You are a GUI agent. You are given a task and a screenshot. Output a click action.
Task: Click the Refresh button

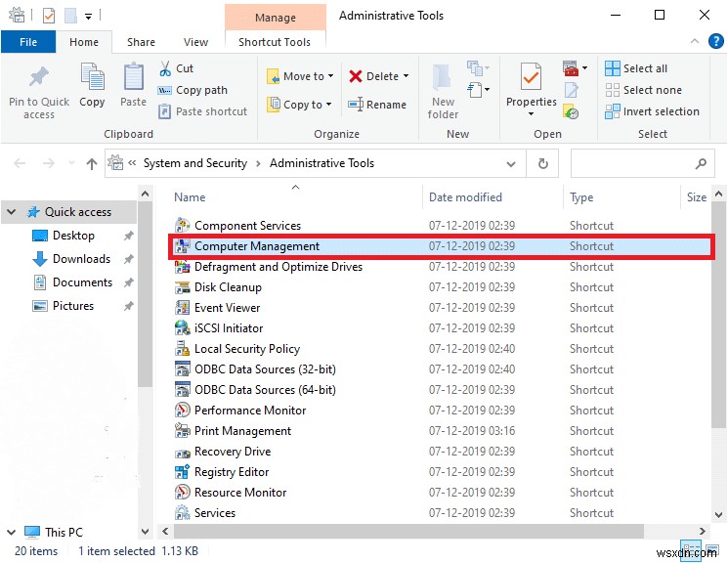point(542,163)
